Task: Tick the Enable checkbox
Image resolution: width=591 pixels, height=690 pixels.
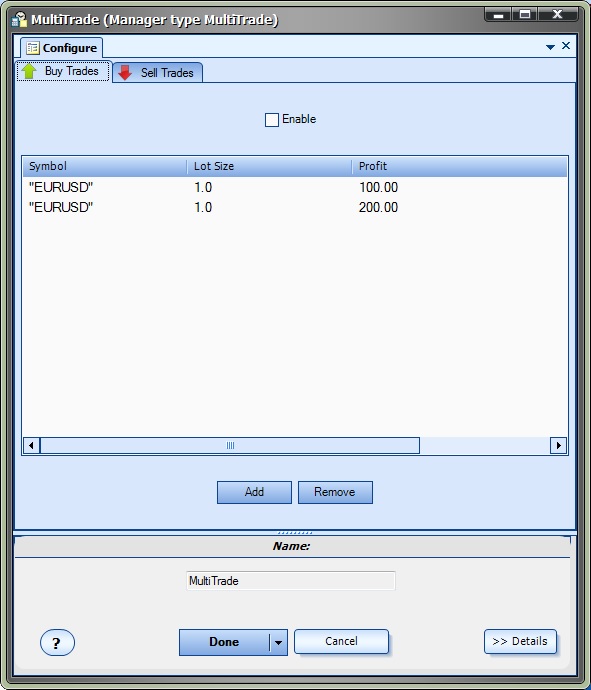Action: tap(272, 120)
